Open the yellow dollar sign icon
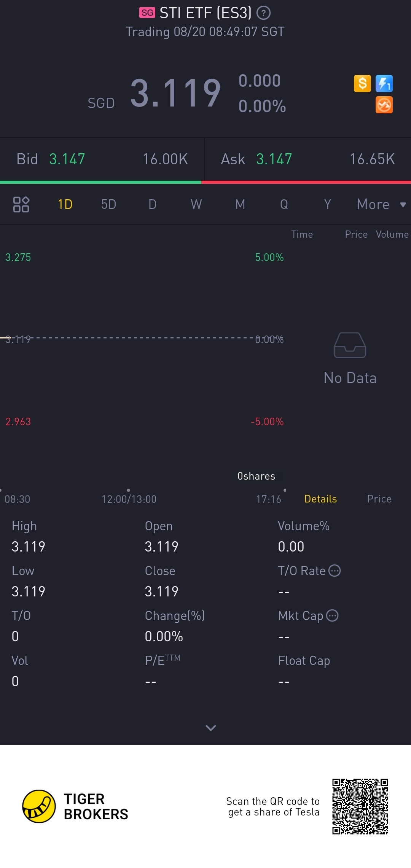Image resolution: width=411 pixels, height=868 pixels. click(x=362, y=83)
